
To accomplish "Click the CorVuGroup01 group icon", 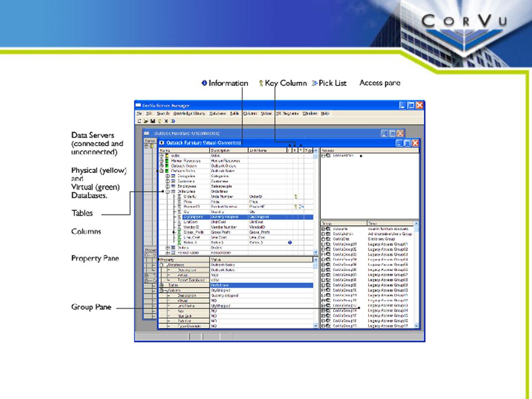I will (328, 244).
